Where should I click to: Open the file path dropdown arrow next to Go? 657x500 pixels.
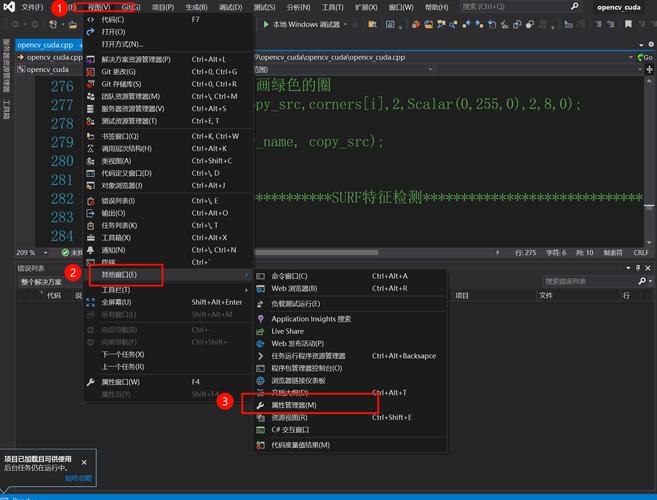631,57
